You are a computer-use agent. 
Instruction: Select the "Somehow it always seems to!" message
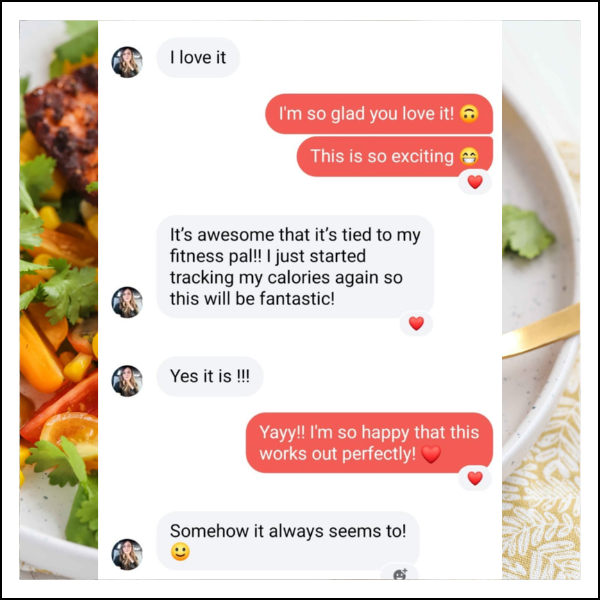coord(288,541)
